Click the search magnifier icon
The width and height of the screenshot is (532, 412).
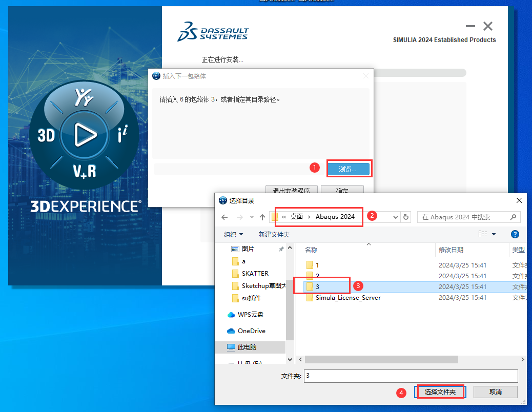coord(514,217)
